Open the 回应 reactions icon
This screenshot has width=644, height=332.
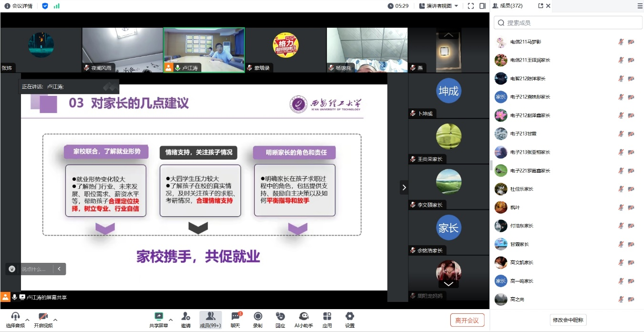pyautogui.click(x=280, y=316)
